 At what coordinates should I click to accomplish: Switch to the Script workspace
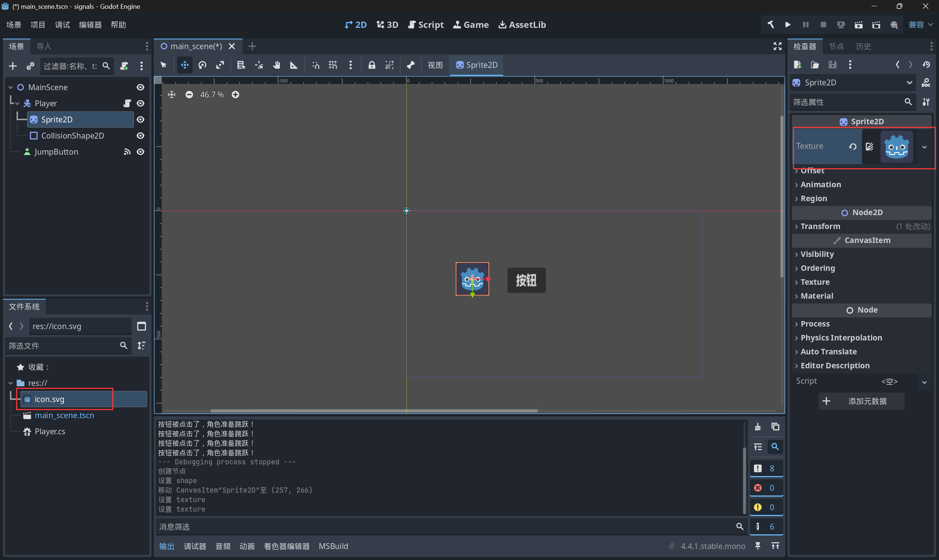(x=426, y=25)
